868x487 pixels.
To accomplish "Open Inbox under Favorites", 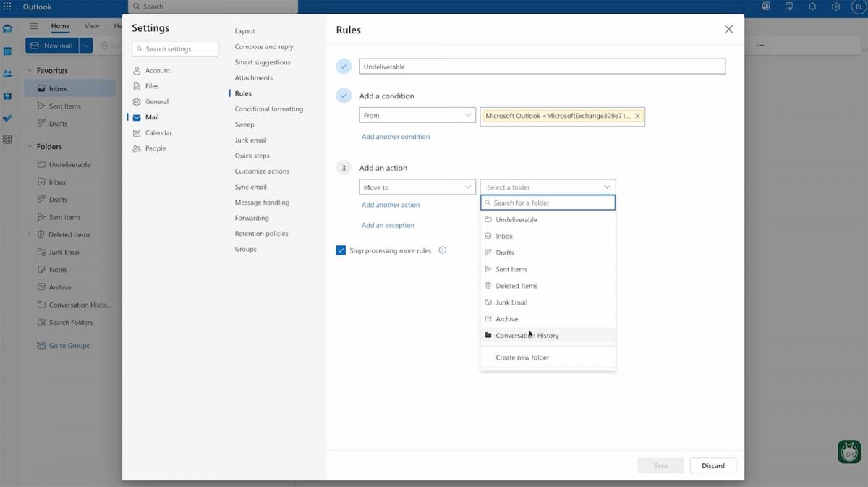I will click(x=69, y=88).
